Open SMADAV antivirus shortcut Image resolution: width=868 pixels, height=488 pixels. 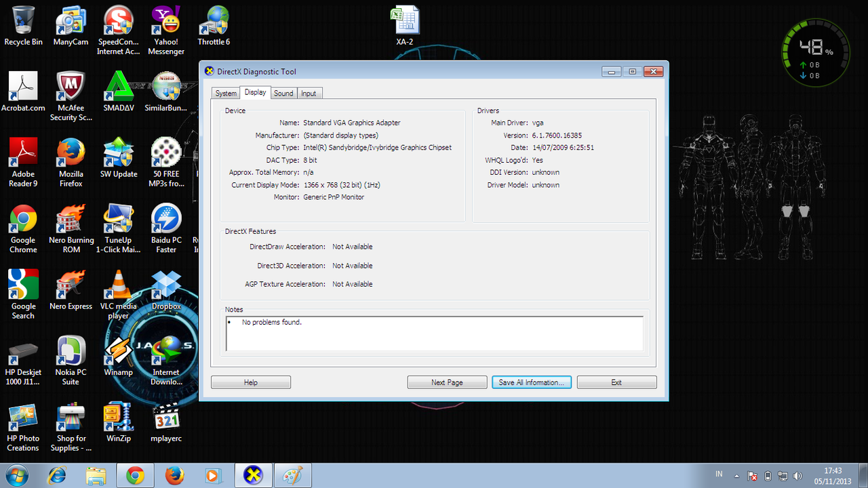click(x=119, y=91)
